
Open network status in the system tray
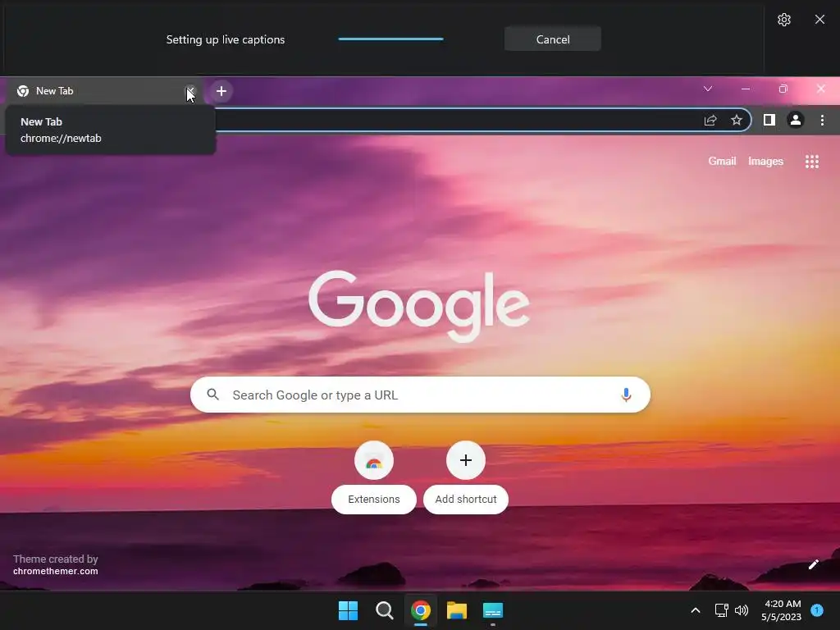(722, 610)
